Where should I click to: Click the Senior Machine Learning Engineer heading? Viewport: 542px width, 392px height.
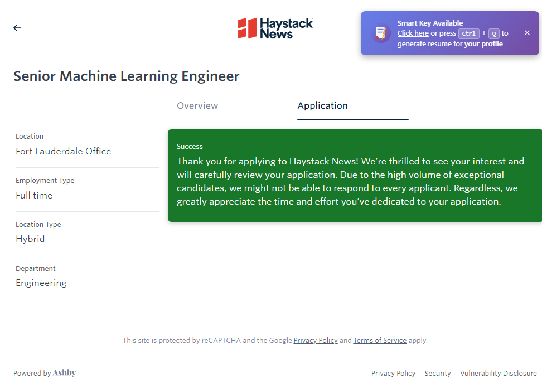[127, 76]
